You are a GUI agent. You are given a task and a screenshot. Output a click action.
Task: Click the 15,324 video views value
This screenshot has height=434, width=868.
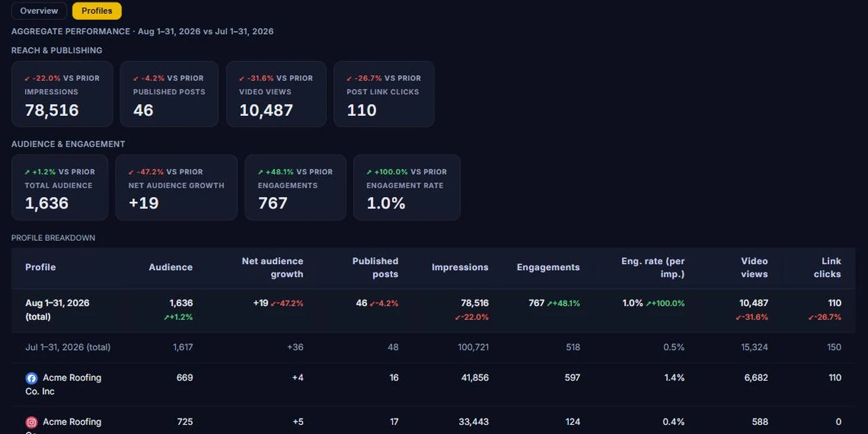(754, 347)
